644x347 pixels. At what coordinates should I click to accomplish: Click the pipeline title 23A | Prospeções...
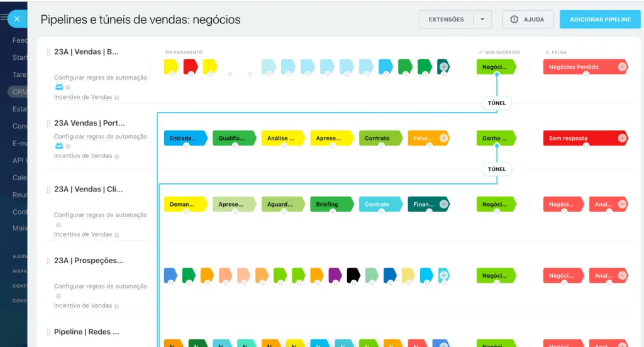[89, 260]
